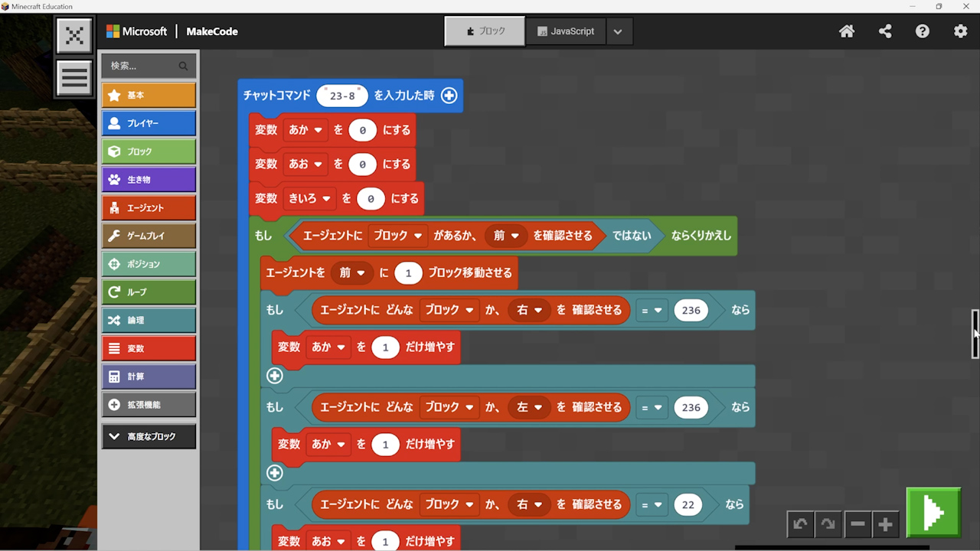Image resolution: width=980 pixels, height=551 pixels.
Task: Expand the 高度なブロック category section
Action: (149, 436)
